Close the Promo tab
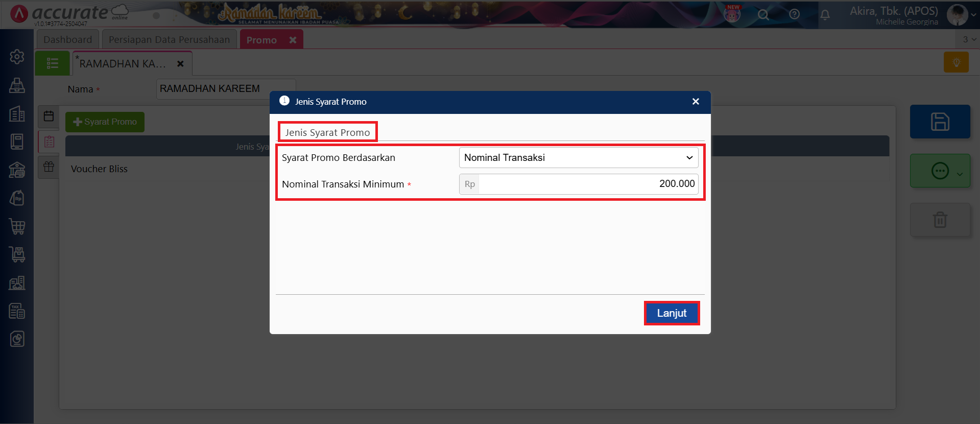Screen dimensions: 980x424 tap(293, 40)
